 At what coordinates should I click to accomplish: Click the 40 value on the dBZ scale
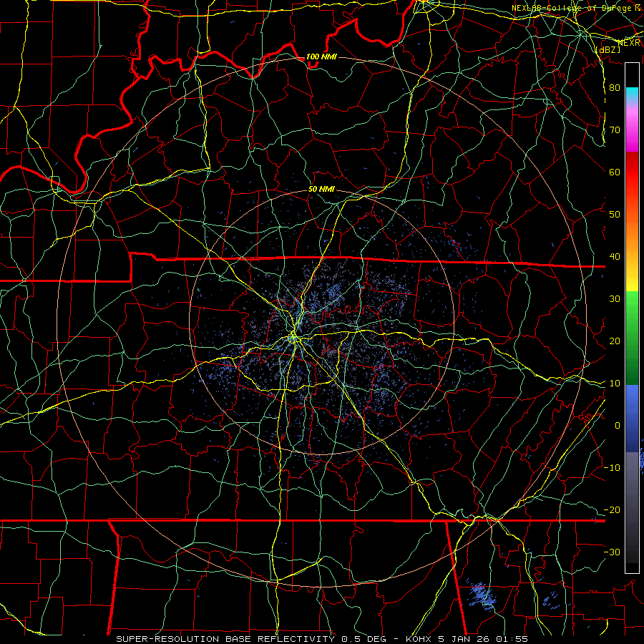[615, 257]
